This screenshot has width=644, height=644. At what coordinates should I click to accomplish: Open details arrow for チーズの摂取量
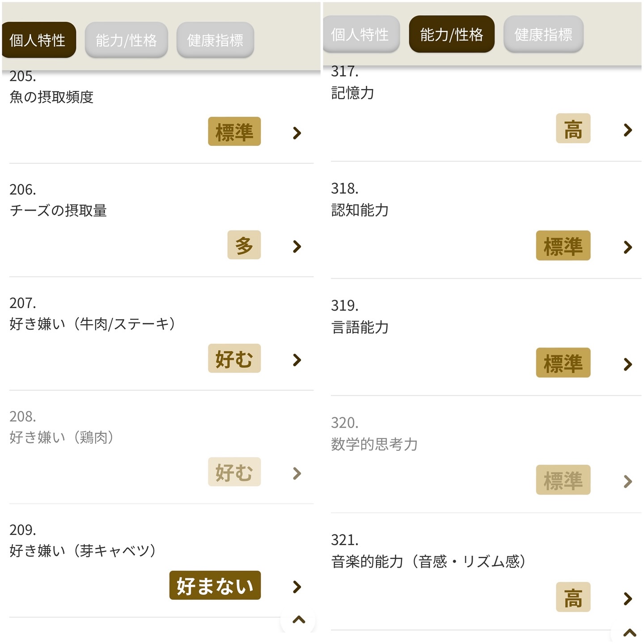click(x=297, y=246)
